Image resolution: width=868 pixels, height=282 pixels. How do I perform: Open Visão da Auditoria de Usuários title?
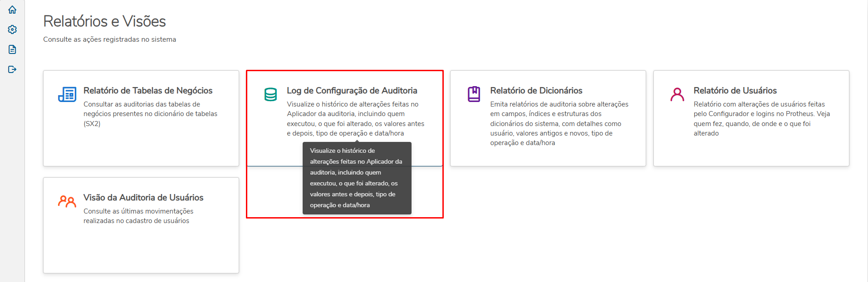pos(143,198)
